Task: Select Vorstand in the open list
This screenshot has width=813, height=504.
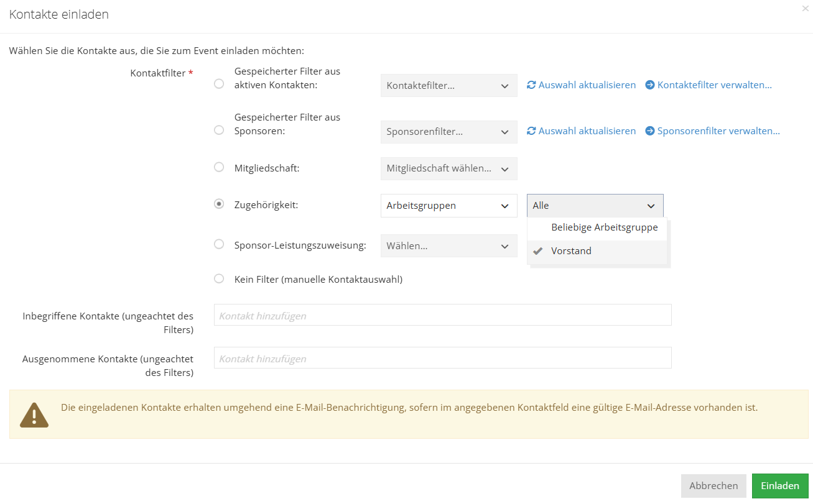Action: 571,251
